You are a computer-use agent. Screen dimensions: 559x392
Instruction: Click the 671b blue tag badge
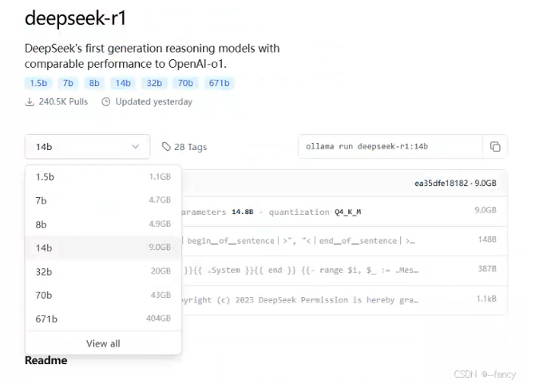(x=219, y=83)
